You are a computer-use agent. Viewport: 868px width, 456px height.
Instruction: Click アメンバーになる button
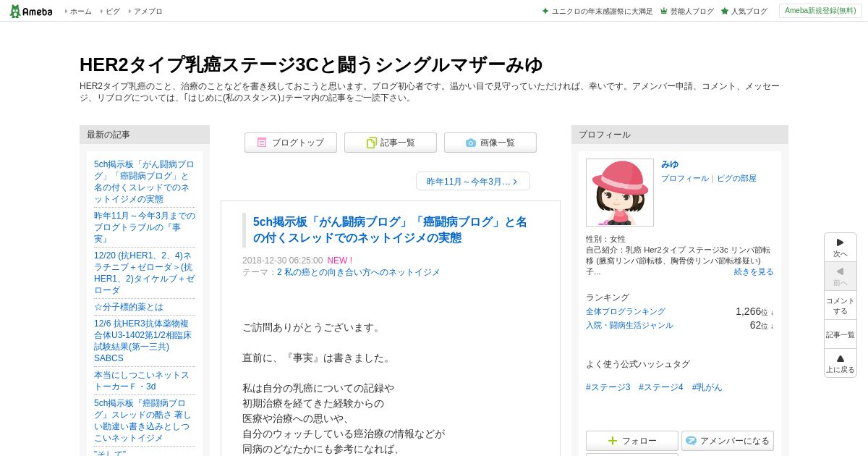pos(728,441)
